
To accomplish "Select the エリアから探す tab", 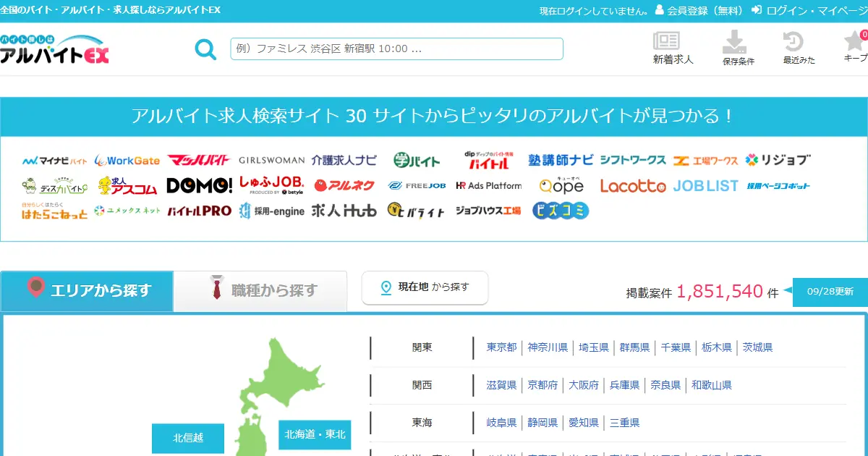I will [x=87, y=291].
